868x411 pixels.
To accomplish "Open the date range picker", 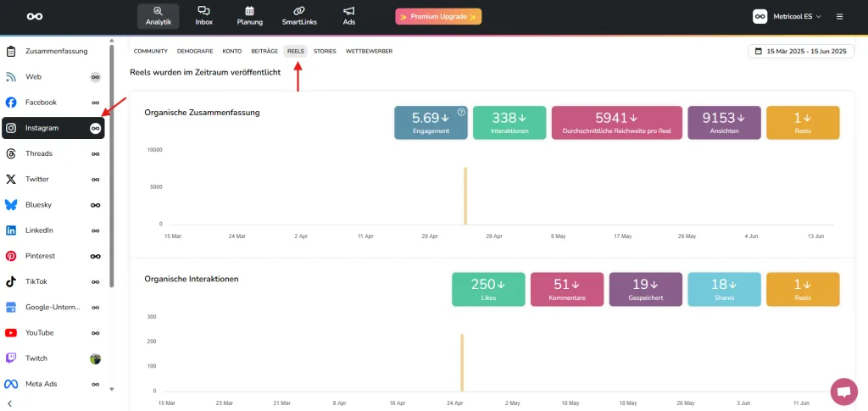I will pos(799,52).
